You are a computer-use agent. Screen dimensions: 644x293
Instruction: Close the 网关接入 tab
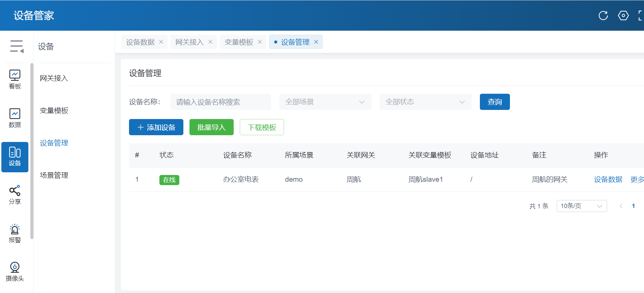(x=210, y=42)
